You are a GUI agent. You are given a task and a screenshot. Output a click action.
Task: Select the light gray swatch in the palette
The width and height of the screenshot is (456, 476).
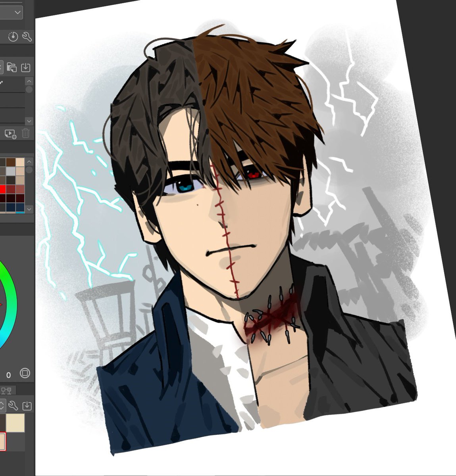pyautogui.click(x=11, y=171)
